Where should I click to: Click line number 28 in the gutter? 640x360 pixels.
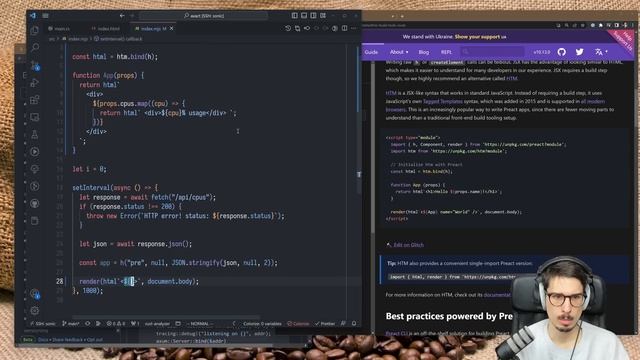pyautogui.click(x=60, y=281)
